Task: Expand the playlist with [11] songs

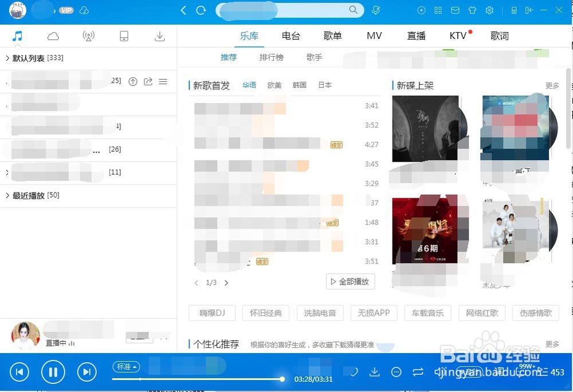Action: pyautogui.click(x=7, y=173)
